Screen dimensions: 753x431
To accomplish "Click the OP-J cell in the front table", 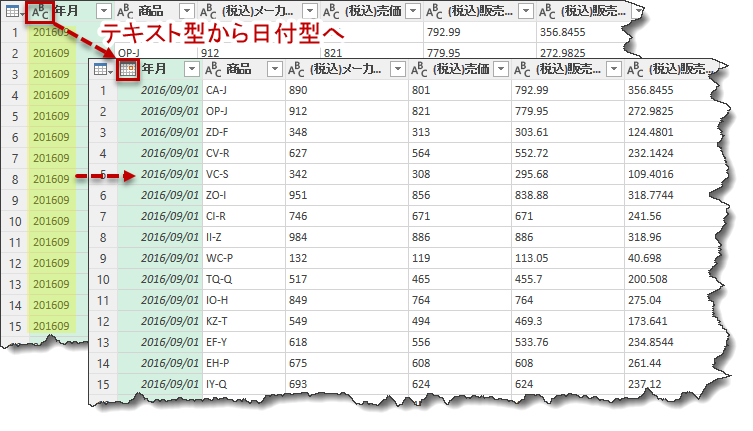I will (244, 111).
